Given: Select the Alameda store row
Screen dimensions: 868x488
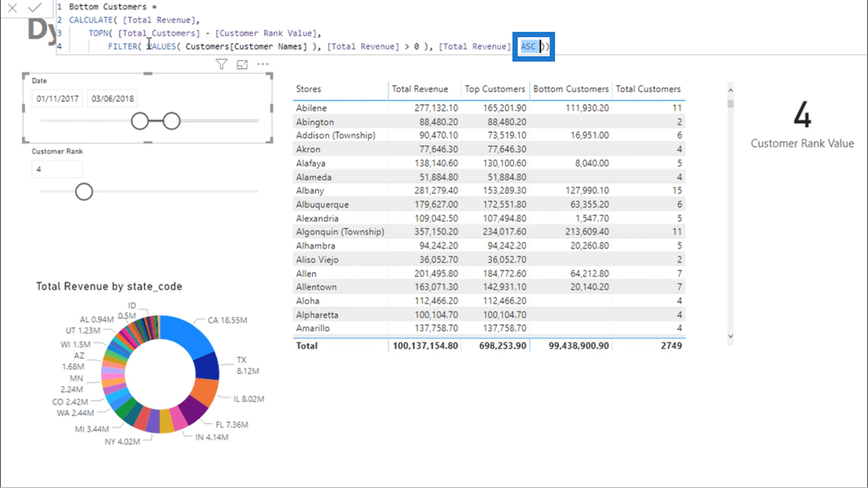Looking at the screenshot, I should click(x=489, y=177).
